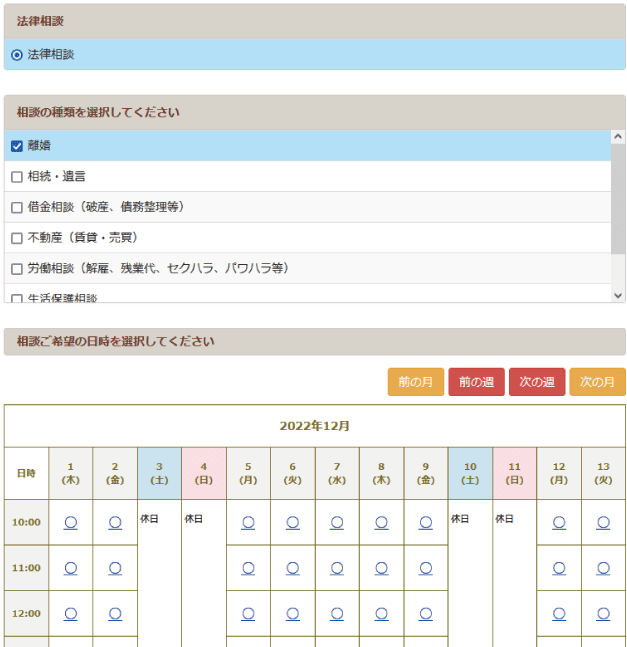The height and width of the screenshot is (647, 627).
Task: Choose 10:00 slot circle on December 9
Action: [426, 522]
